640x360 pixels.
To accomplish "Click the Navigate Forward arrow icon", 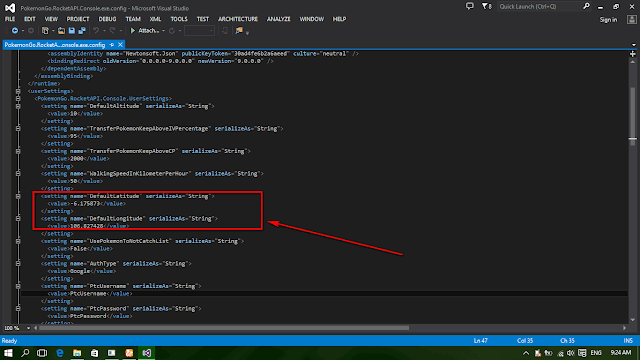I will (x=31, y=31).
